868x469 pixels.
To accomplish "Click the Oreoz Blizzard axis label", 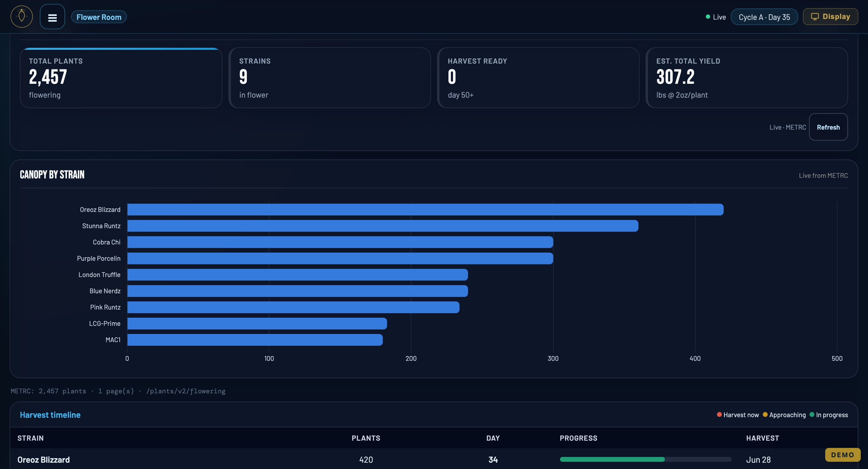I will coord(100,209).
